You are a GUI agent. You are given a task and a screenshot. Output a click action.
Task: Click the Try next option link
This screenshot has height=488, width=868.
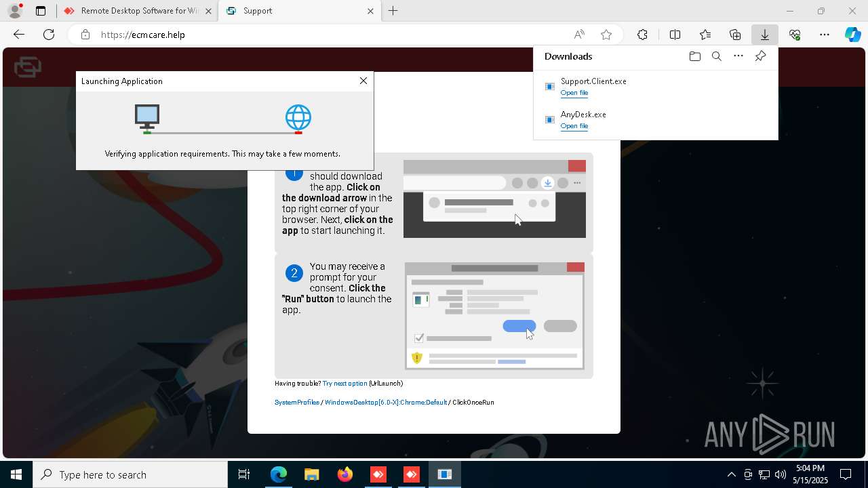click(x=344, y=384)
